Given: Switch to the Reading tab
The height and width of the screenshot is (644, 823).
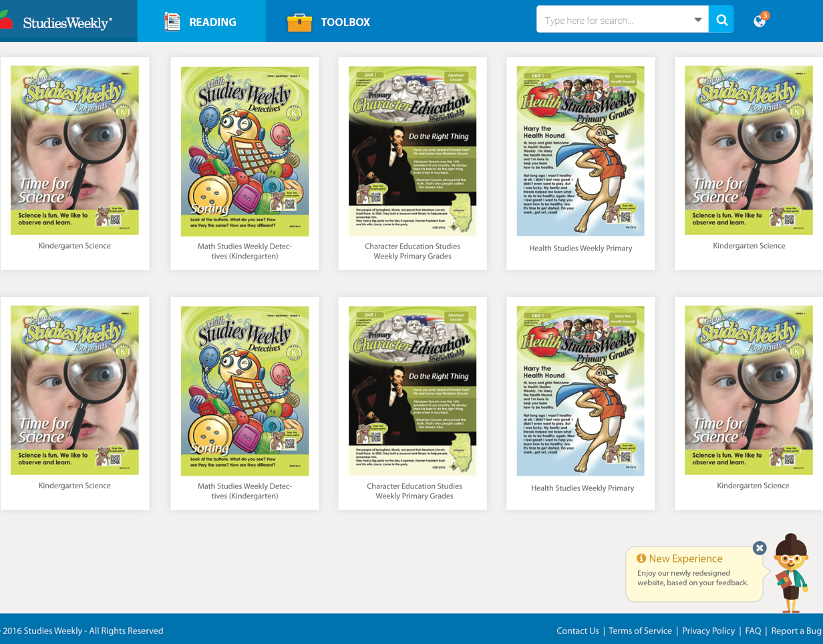Looking at the screenshot, I should (201, 21).
